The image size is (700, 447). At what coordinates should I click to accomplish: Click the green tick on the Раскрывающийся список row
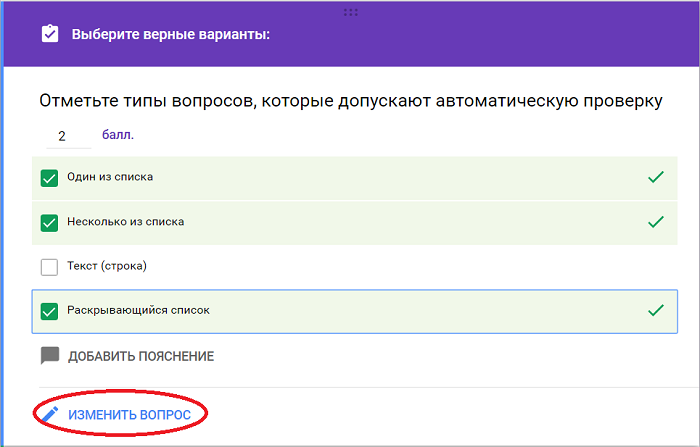(656, 310)
